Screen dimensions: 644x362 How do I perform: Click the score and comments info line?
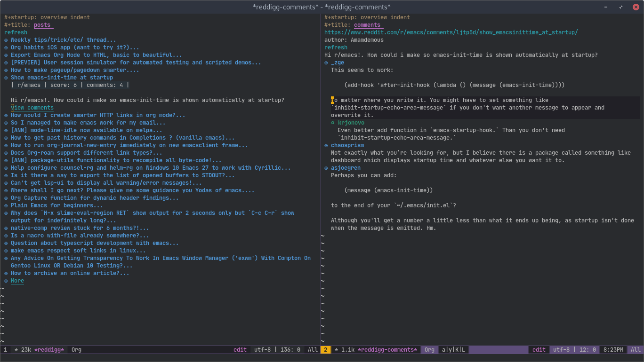pyautogui.click(x=70, y=85)
